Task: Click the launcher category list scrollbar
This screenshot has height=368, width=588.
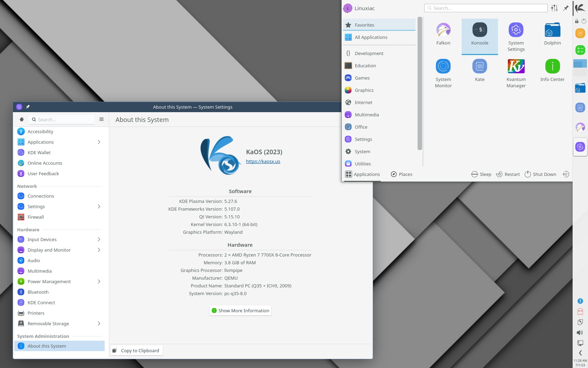Action: [x=420, y=83]
